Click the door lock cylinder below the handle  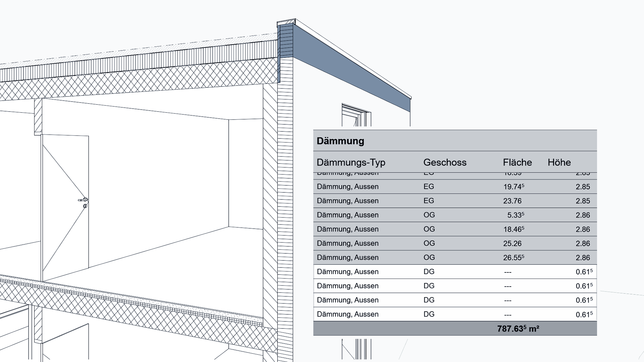[x=85, y=206]
